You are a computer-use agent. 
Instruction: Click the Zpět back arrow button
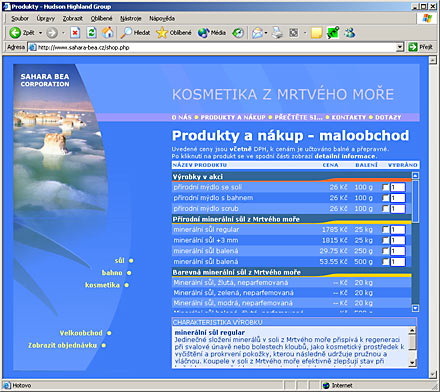[22, 33]
